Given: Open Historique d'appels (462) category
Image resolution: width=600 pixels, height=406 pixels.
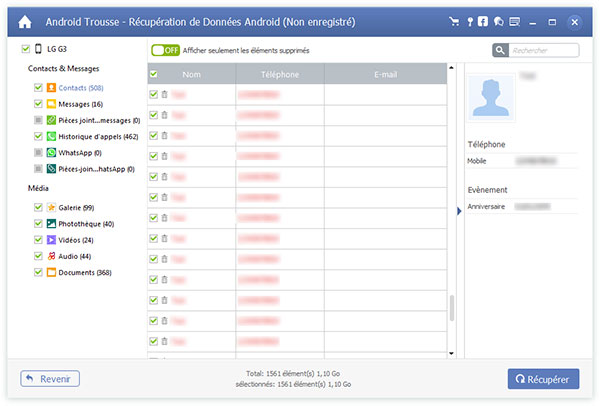Looking at the screenshot, I should (98, 136).
